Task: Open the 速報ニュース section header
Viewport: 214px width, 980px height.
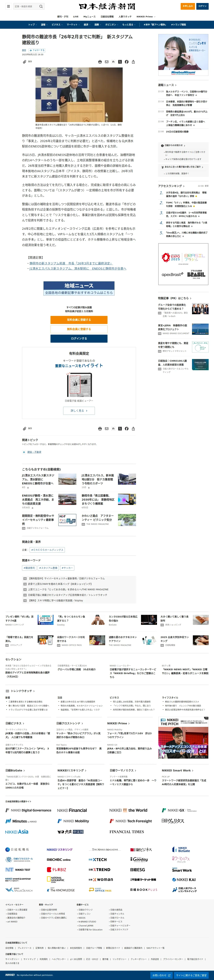Action: pyautogui.click(x=167, y=85)
